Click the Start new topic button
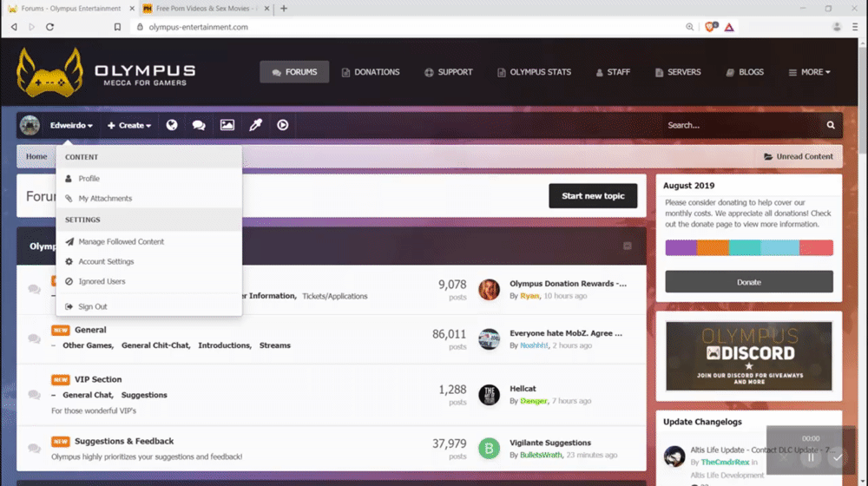 (x=593, y=196)
